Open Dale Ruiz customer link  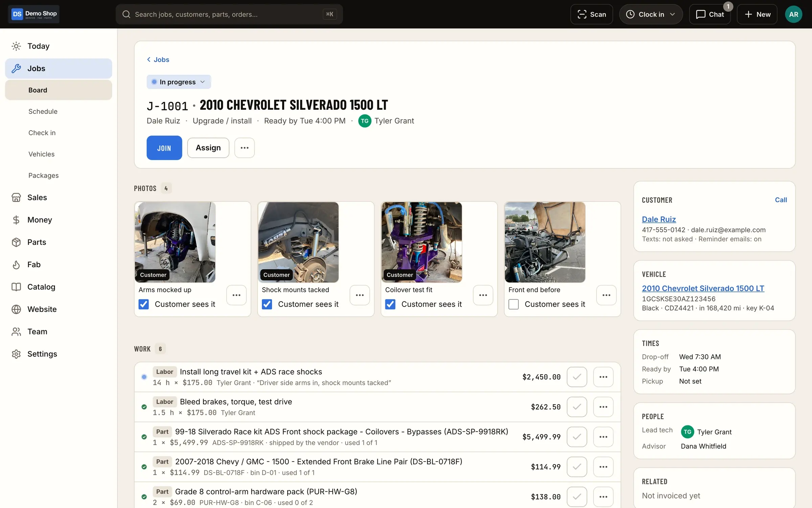click(x=659, y=219)
